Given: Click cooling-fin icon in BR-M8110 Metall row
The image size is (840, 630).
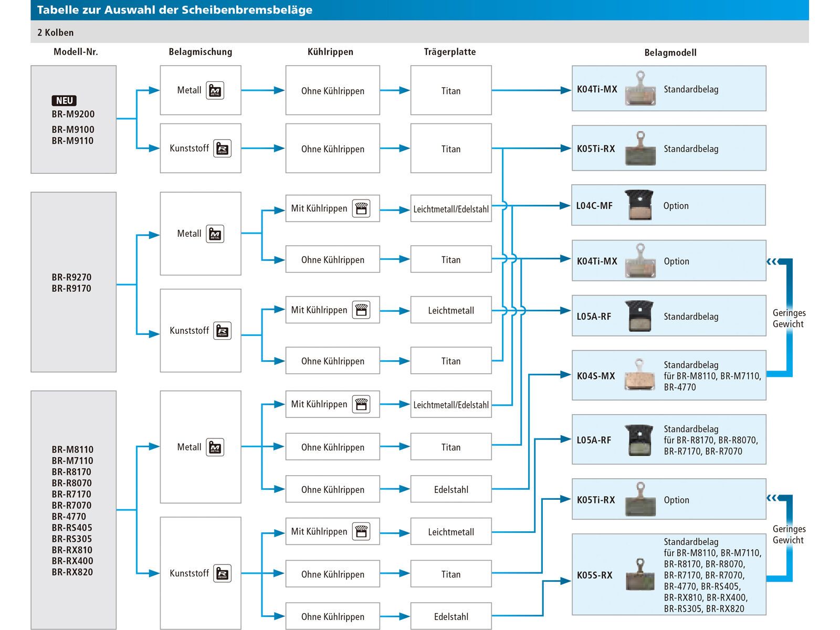Looking at the screenshot, I should [361, 404].
